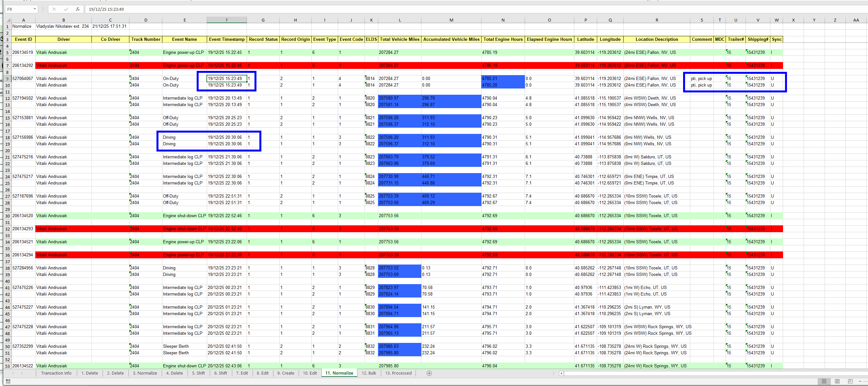
Task: Open the Transaction Info sheet tab
Action: (56, 373)
